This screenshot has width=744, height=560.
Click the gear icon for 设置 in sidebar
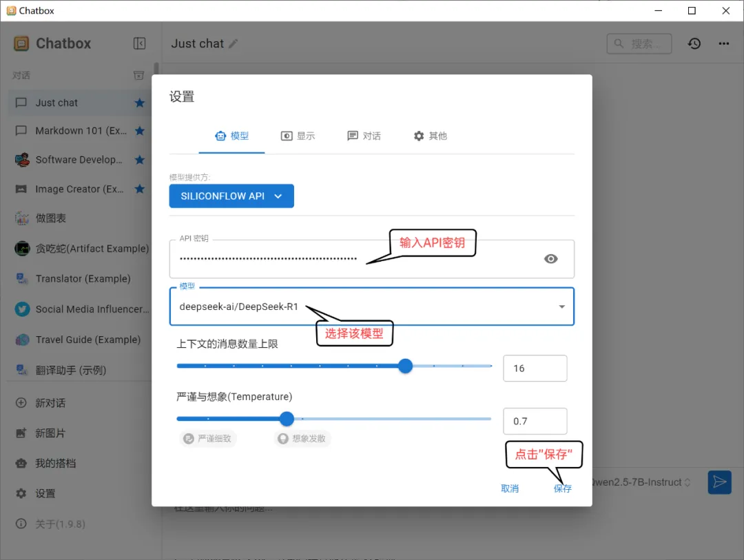21,494
